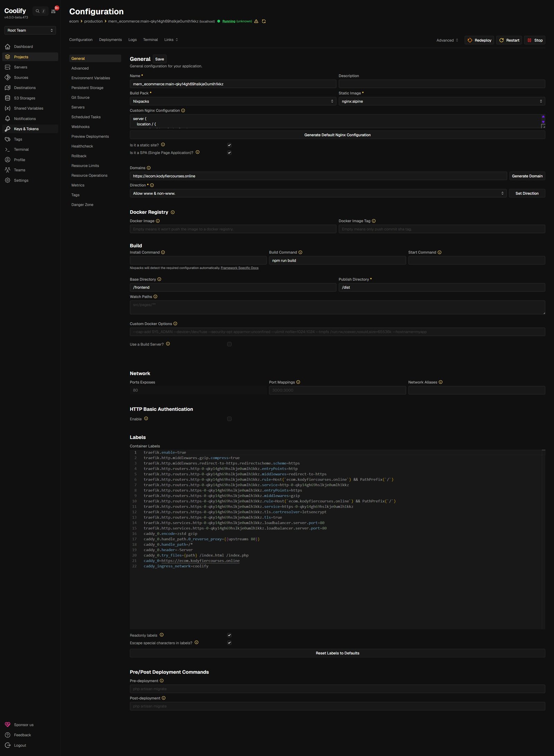
Task: Open Danger Zone in config menu
Action: 82,205
